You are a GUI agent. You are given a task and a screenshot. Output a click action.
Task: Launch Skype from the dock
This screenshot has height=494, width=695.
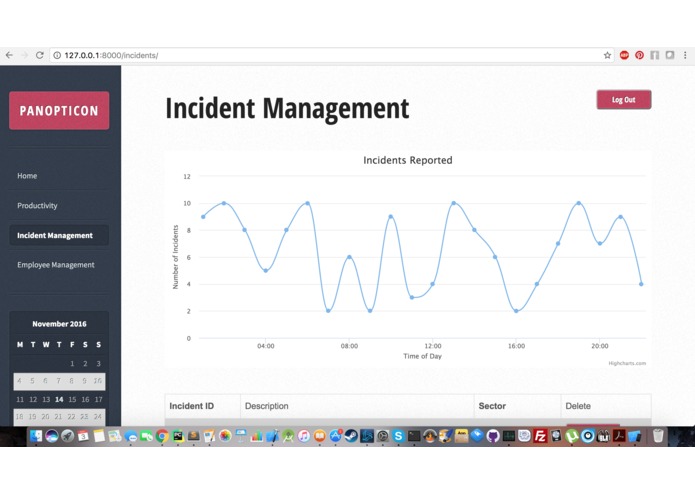398,436
